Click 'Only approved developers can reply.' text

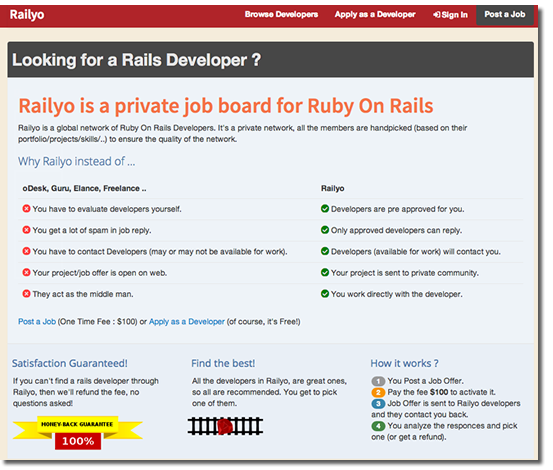(x=396, y=230)
